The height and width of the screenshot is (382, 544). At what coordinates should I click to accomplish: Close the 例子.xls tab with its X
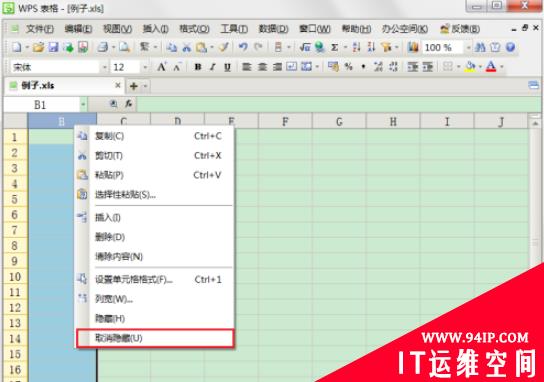click(x=118, y=85)
